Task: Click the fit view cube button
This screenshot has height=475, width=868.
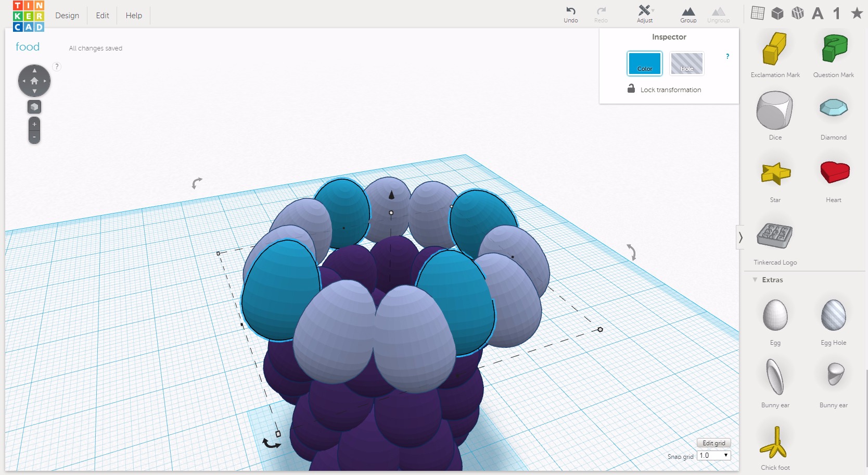Action: click(34, 107)
